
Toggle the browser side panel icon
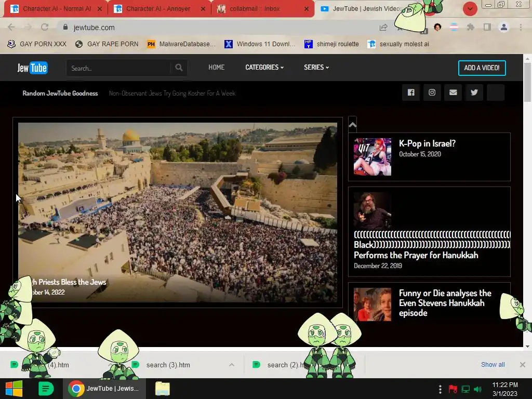coord(487,27)
